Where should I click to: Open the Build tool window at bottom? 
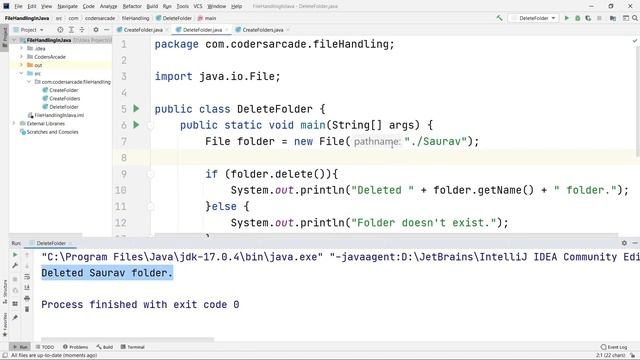(x=105, y=347)
